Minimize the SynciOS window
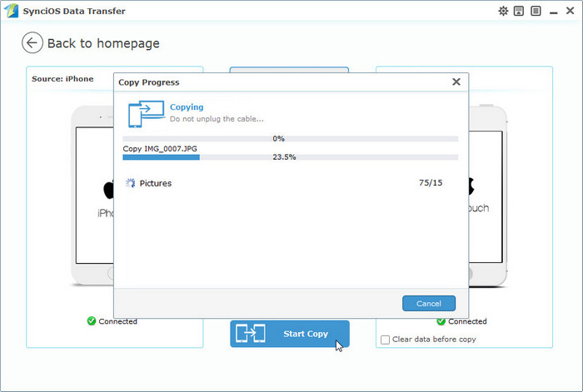 tap(553, 12)
